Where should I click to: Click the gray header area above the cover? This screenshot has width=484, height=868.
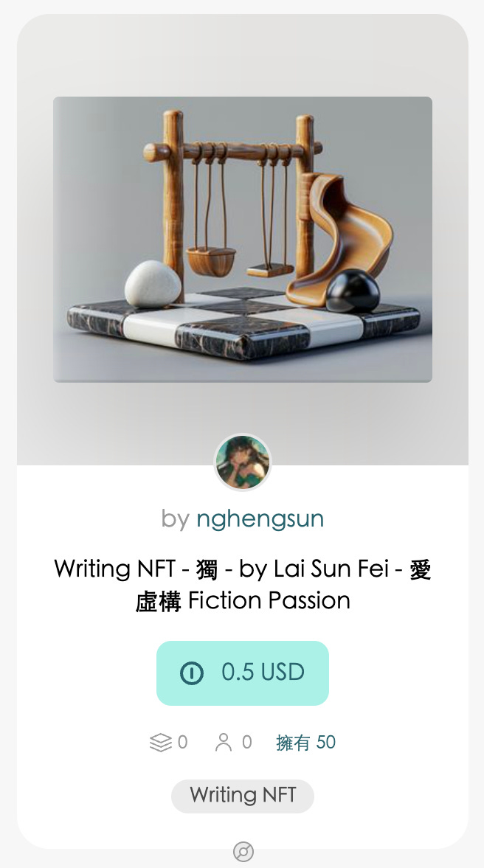click(x=243, y=55)
